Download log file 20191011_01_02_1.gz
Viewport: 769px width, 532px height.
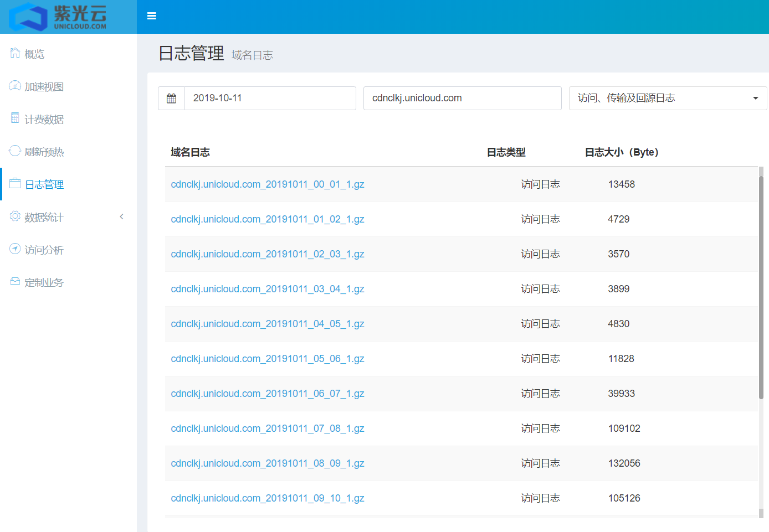pyautogui.click(x=268, y=219)
